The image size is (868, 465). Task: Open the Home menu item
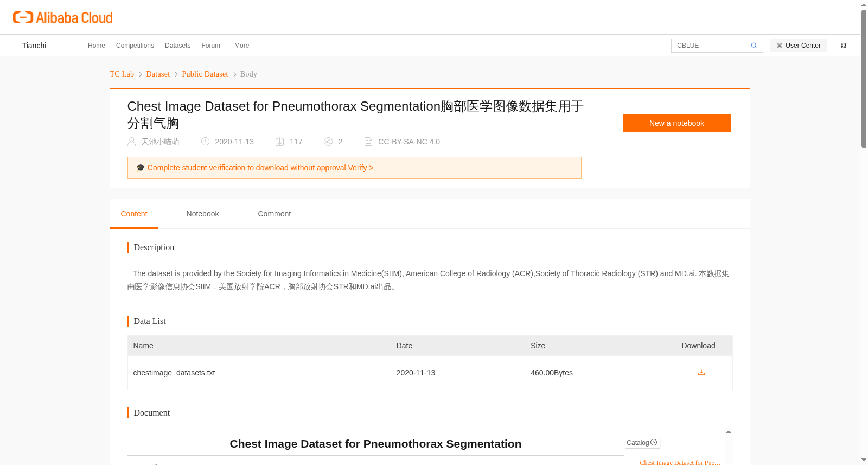(97, 46)
